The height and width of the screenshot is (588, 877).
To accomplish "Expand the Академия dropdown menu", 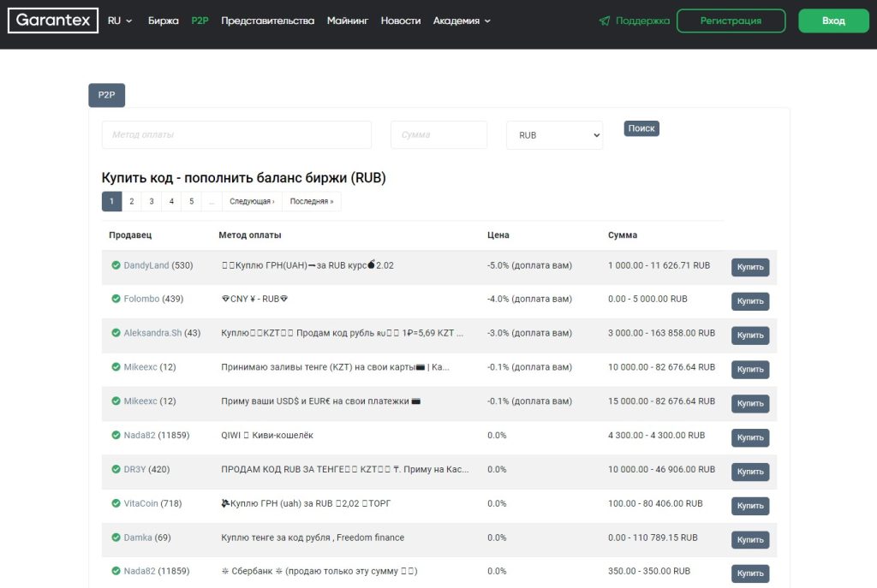I will point(462,21).
